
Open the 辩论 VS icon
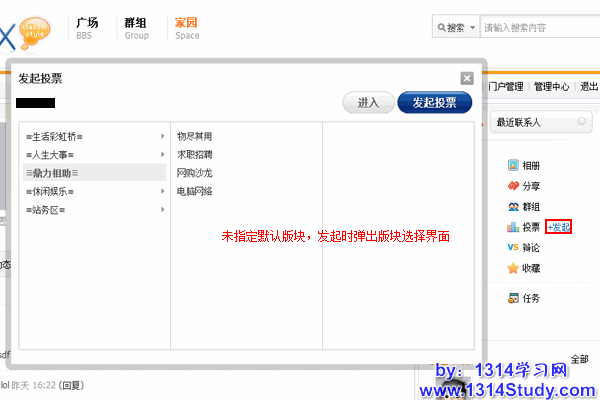(x=513, y=247)
